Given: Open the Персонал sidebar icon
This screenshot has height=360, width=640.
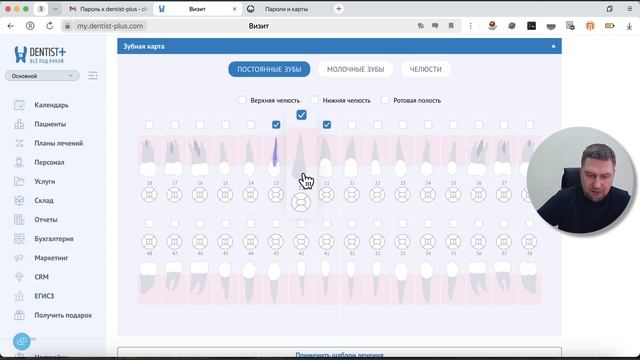Looking at the screenshot, I should (x=19, y=162).
